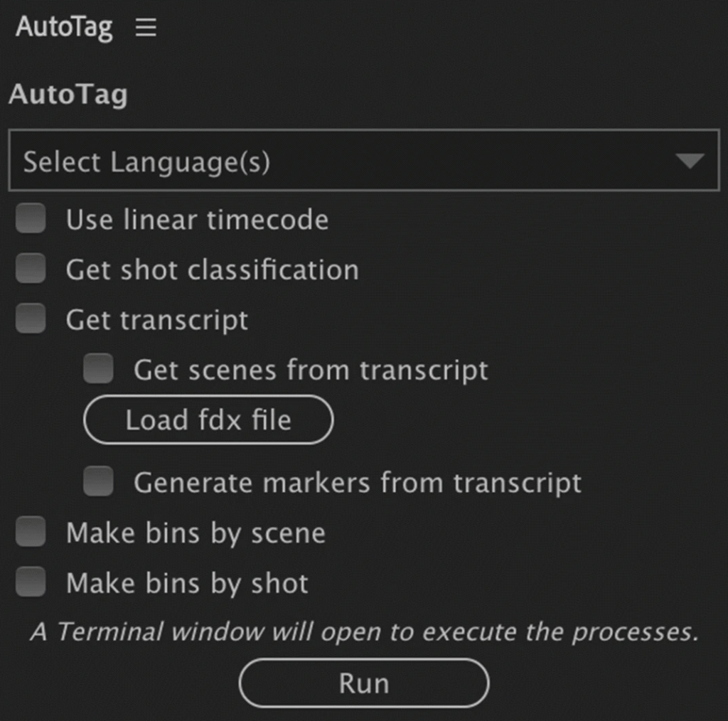Screen dimensions: 728x721
Task: Select the AutoTag panel tab title
Action: coord(64,28)
